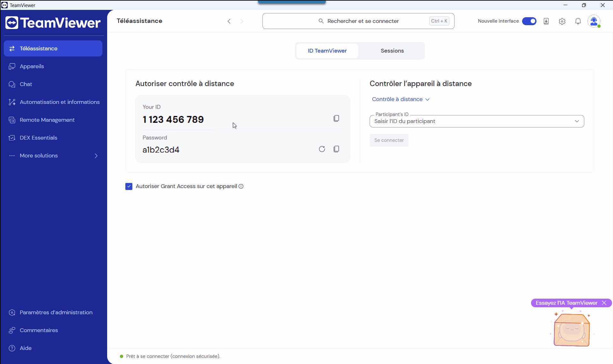Click the Ctrl + K shortcut badge
Screen dimensions: 613x364
point(439,21)
